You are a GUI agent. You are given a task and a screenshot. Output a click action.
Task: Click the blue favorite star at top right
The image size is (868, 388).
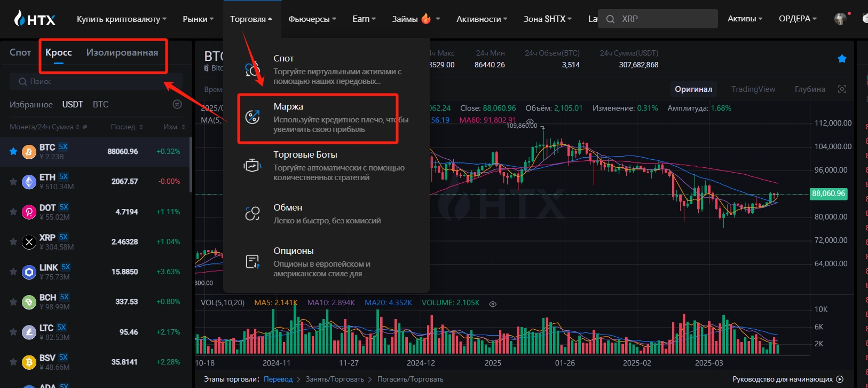pyautogui.click(x=842, y=59)
